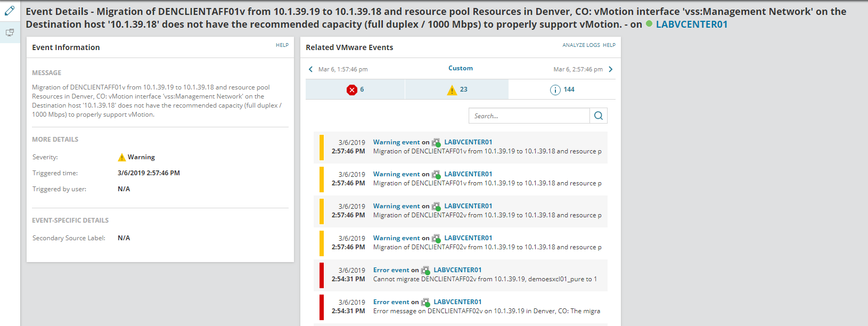The height and width of the screenshot is (326, 868).
Task: Click the warning triangle next to Severity
Action: pyautogui.click(x=122, y=157)
